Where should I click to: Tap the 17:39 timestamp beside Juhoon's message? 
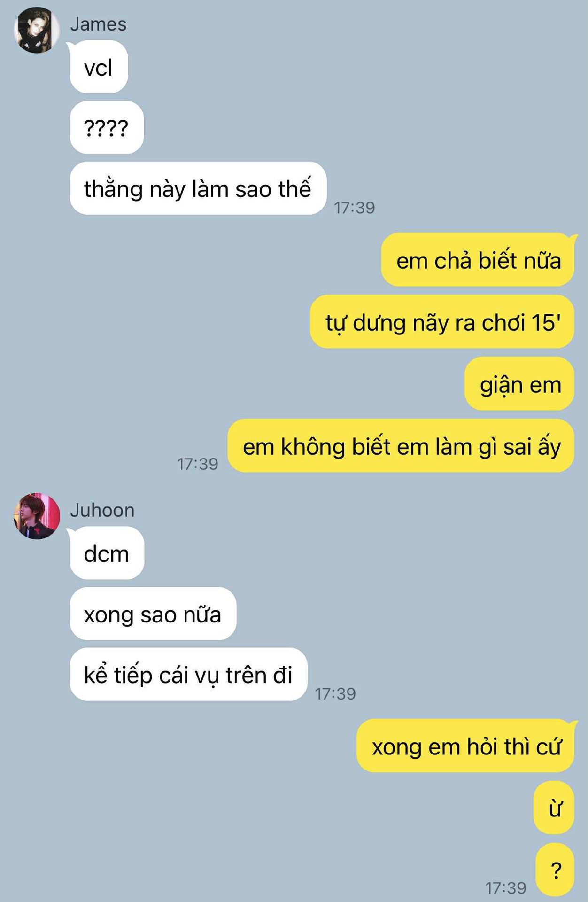(x=335, y=693)
